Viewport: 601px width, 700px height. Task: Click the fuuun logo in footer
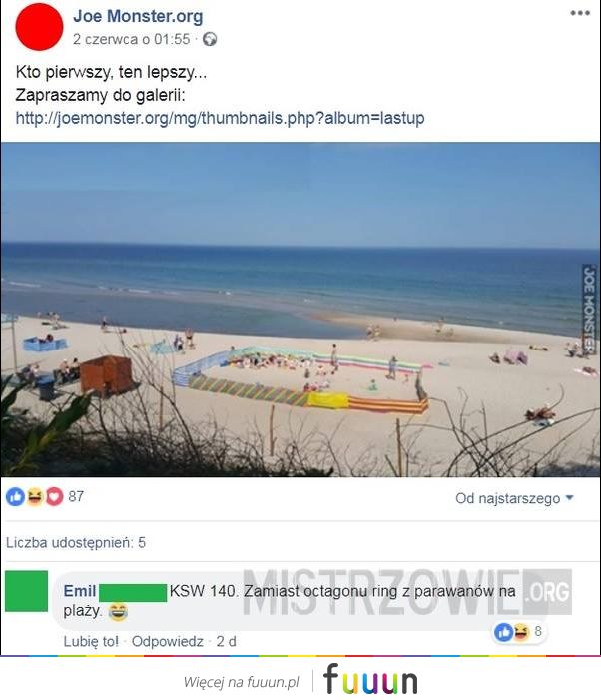pos(370,679)
